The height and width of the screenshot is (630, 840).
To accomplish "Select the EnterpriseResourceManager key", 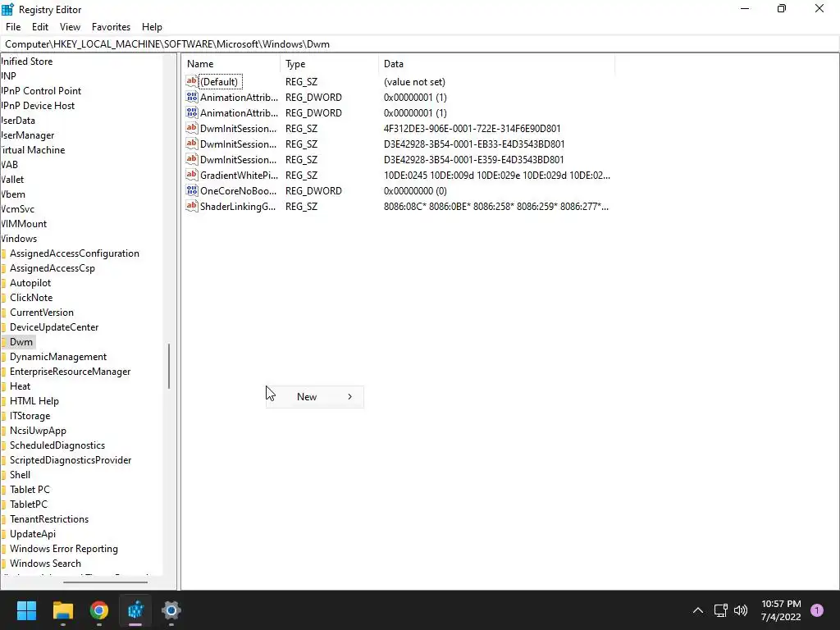I will tap(71, 372).
